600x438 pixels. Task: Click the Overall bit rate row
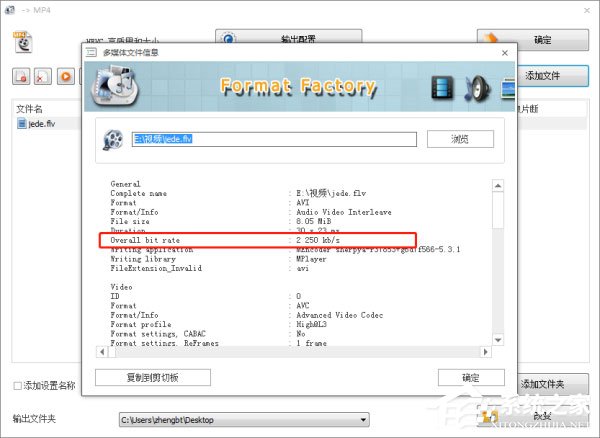257,240
